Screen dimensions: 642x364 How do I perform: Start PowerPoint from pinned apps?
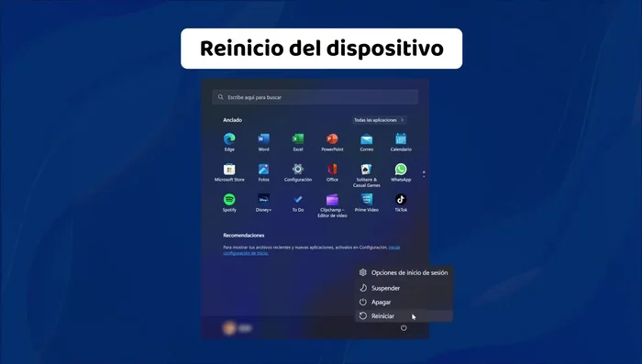(x=332, y=142)
